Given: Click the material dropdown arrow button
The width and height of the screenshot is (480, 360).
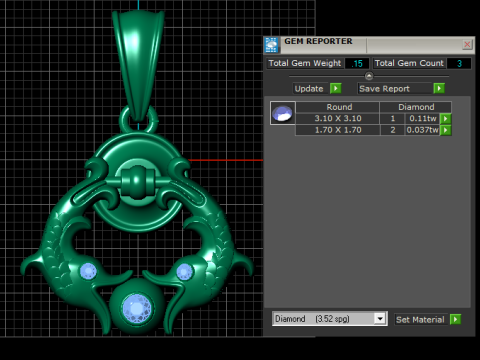Looking at the screenshot, I should pyautogui.click(x=380, y=319).
